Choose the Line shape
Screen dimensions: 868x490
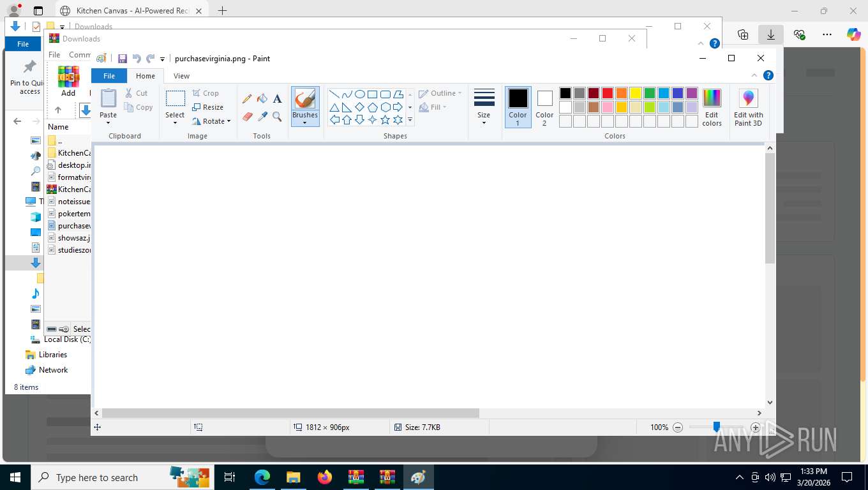pyautogui.click(x=334, y=94)
